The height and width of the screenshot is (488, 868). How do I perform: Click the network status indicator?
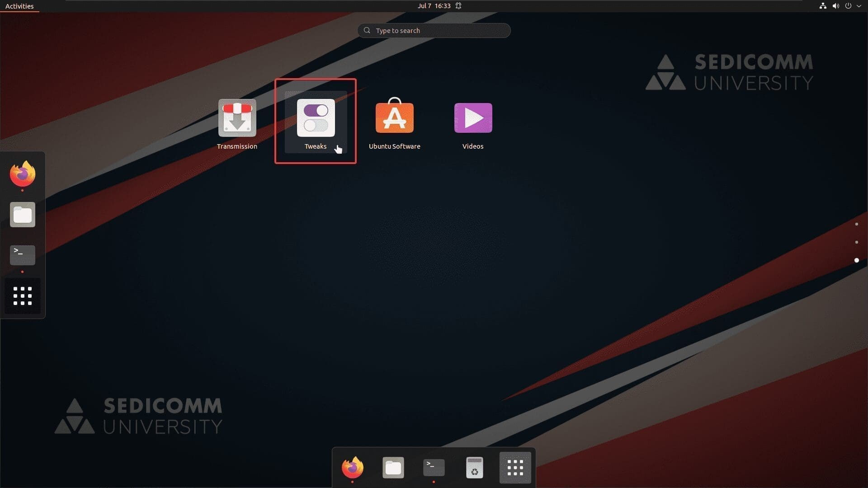(821, 6)
